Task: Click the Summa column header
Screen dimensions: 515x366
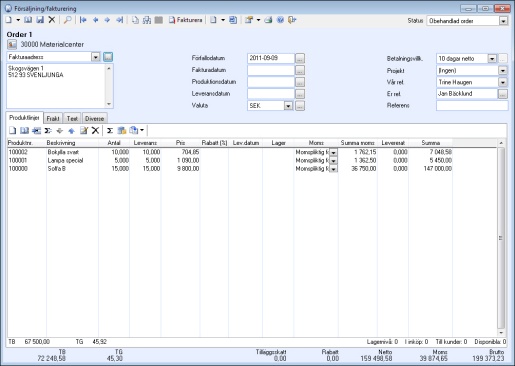Action: [x=430, y=143]
